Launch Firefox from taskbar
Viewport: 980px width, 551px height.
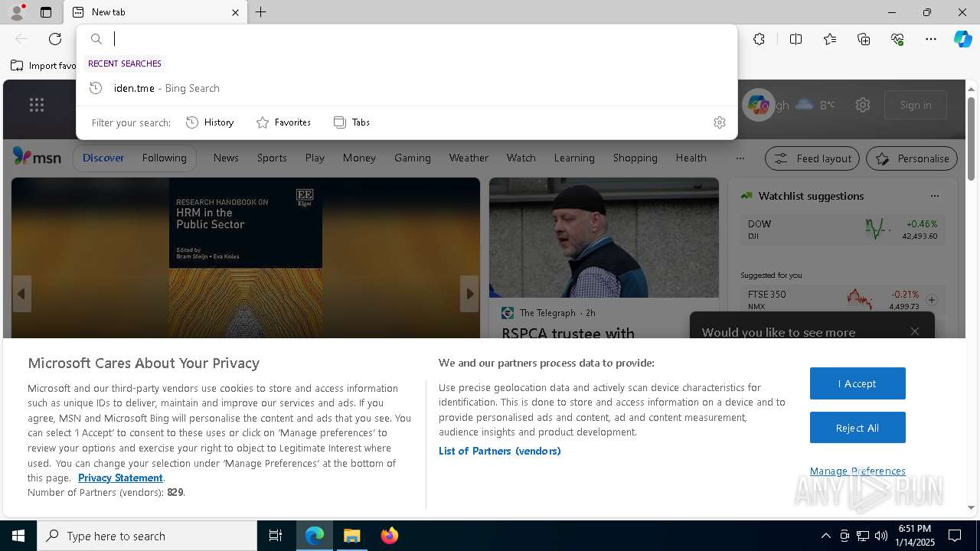[x=389, y=536]
